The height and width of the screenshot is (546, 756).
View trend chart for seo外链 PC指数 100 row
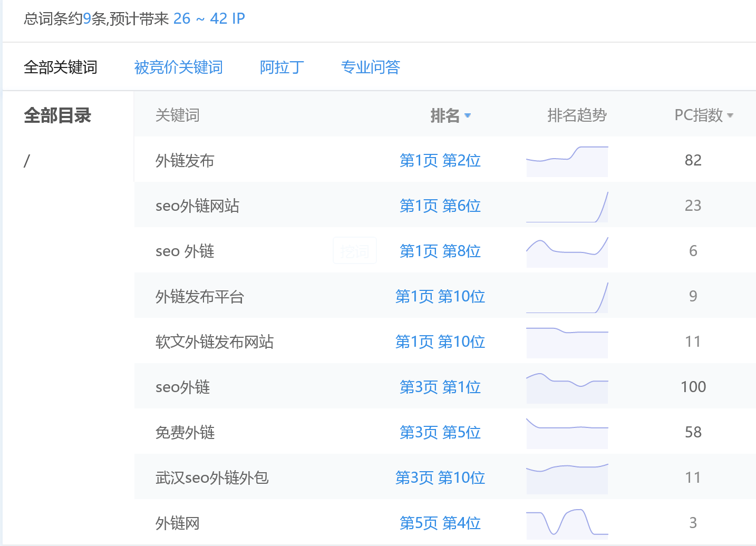tap(567, 388)
